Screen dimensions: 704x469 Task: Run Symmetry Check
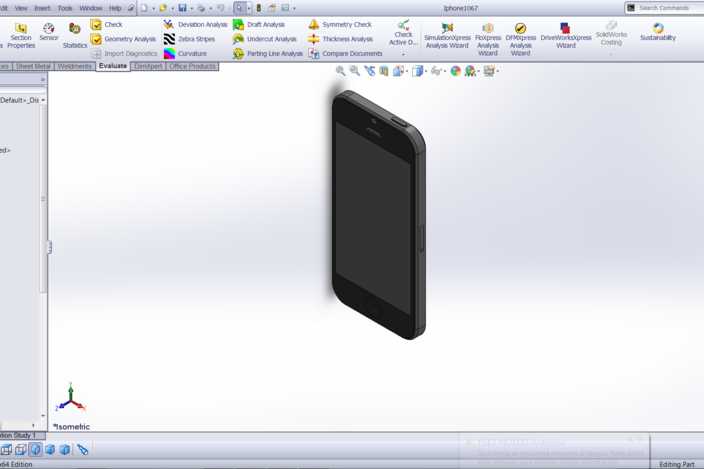point(340,25)
